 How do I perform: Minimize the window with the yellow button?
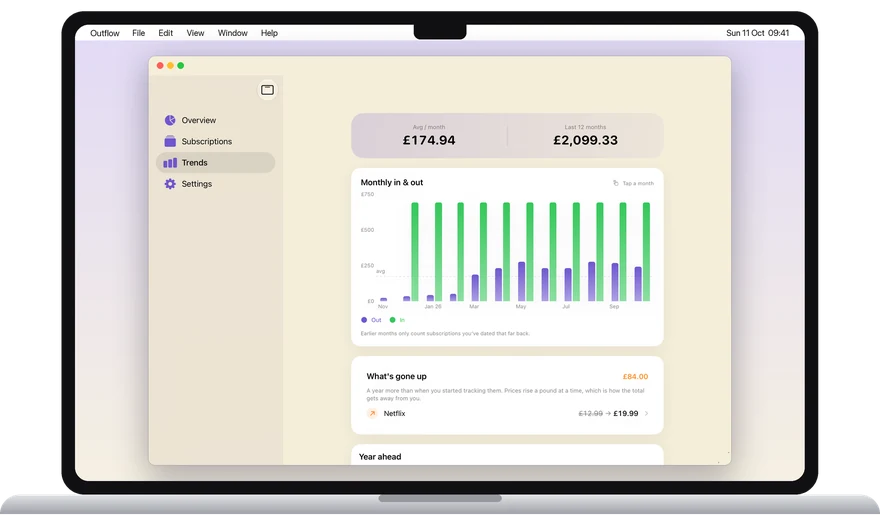tap(170, 66)
